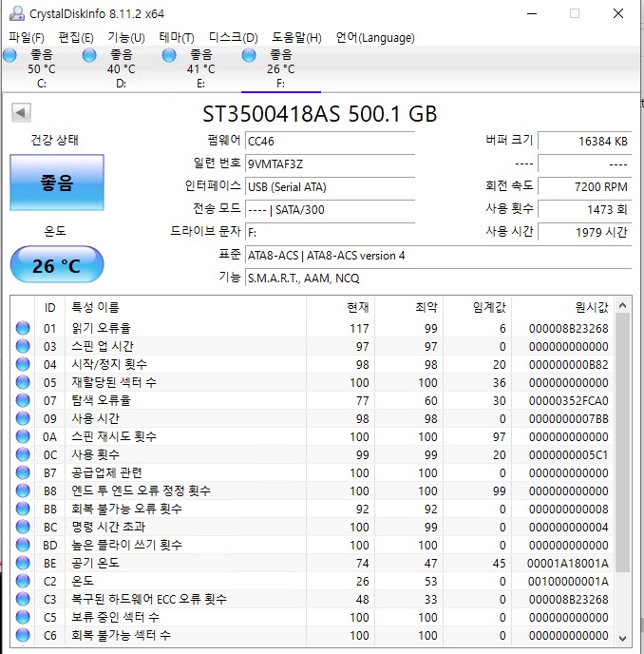
Task: Click the scroll down arrow in attribute list
Action: click(623, 638)
